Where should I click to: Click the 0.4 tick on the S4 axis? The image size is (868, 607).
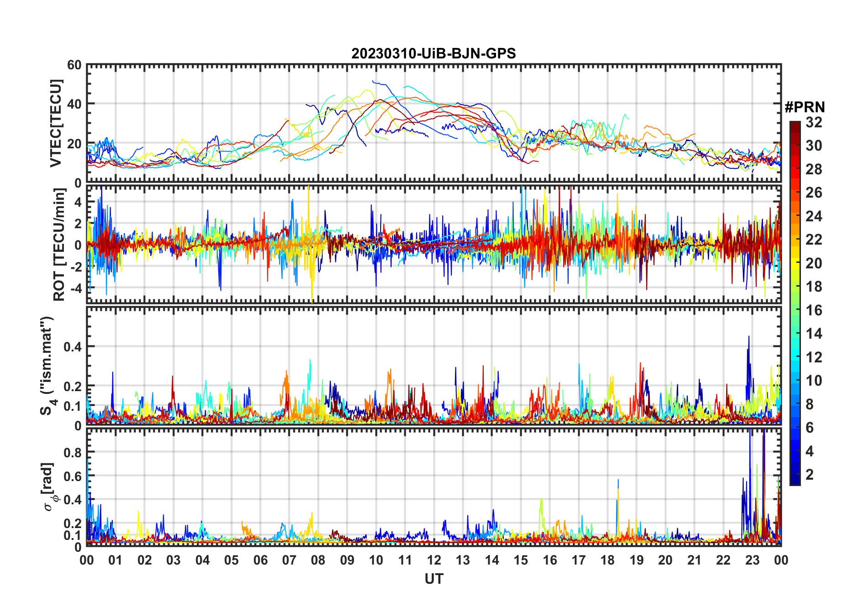point(72,347)
